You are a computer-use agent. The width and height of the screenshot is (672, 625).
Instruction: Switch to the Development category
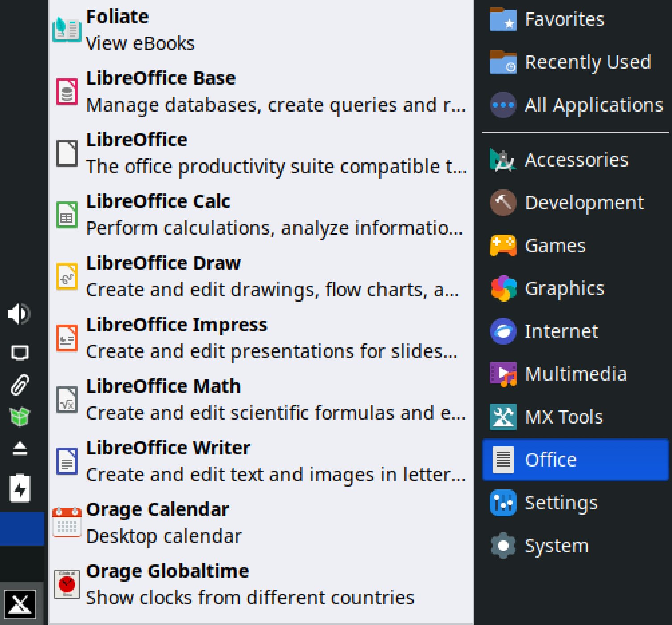575,203
